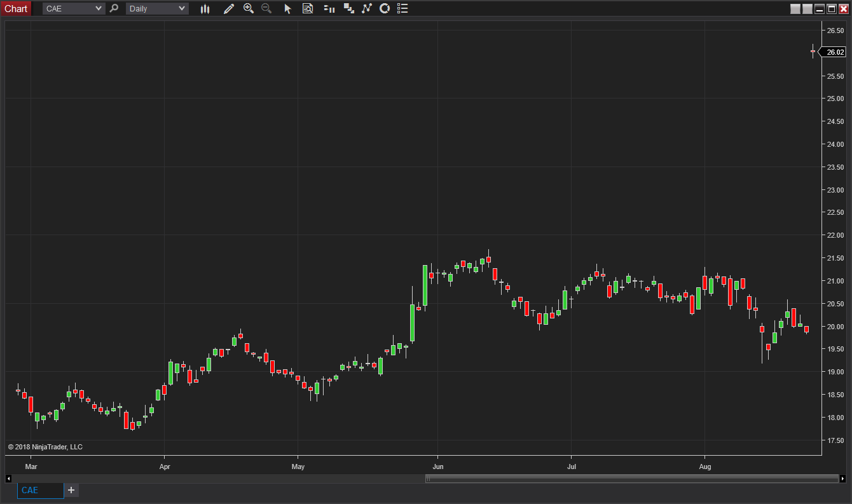The width and height of the screenshot is (852, 504).
Task: Click the Apr date axis label
Action: coord(165,467)
